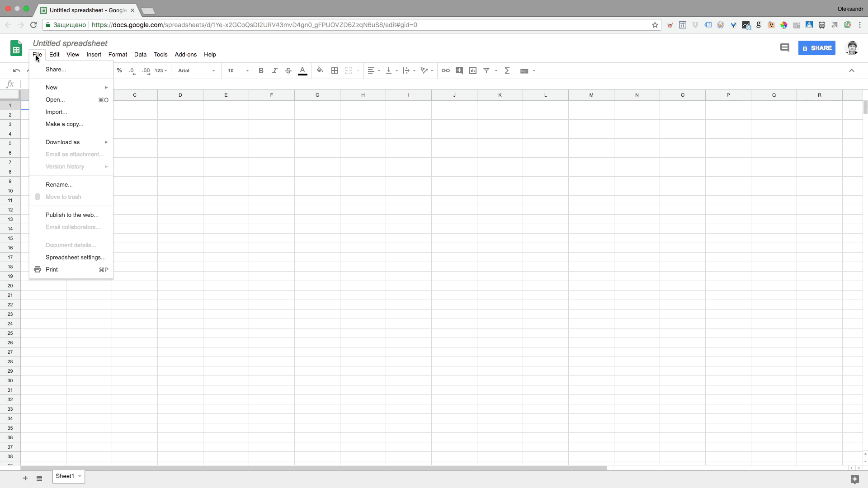Click the Italic formatting icon
The width and height of the screenshot is (868, 488).
pos(275,70)
